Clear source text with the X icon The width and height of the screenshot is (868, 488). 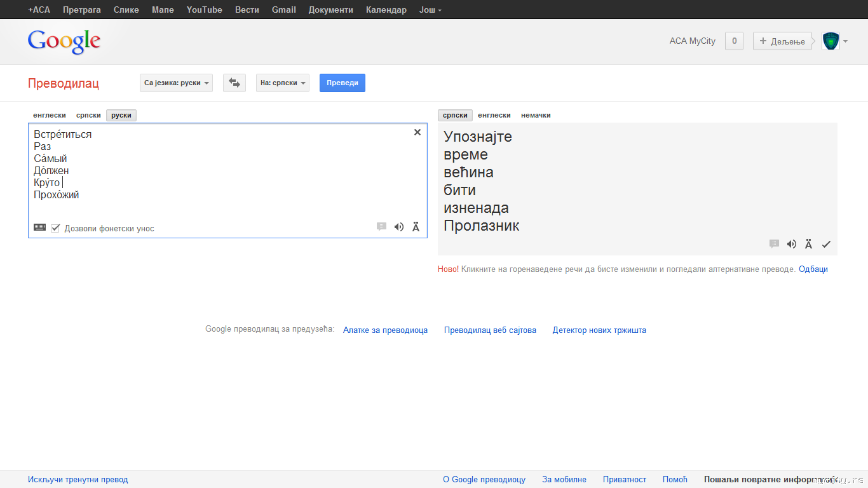coord(417,132)
